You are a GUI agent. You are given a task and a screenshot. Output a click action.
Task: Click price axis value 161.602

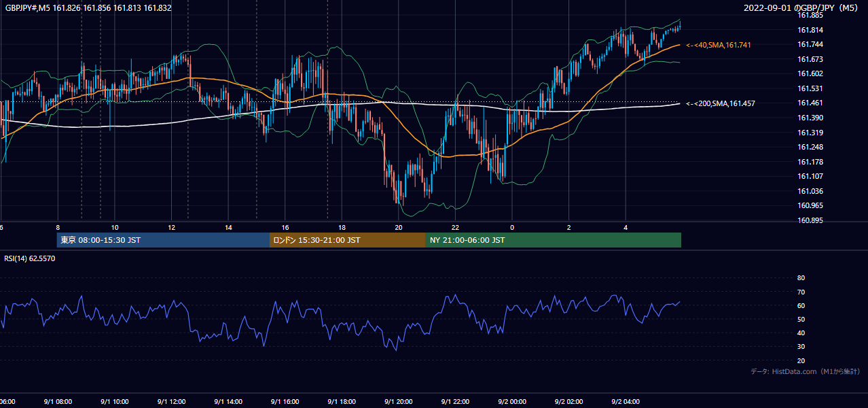tap(810, 73)
